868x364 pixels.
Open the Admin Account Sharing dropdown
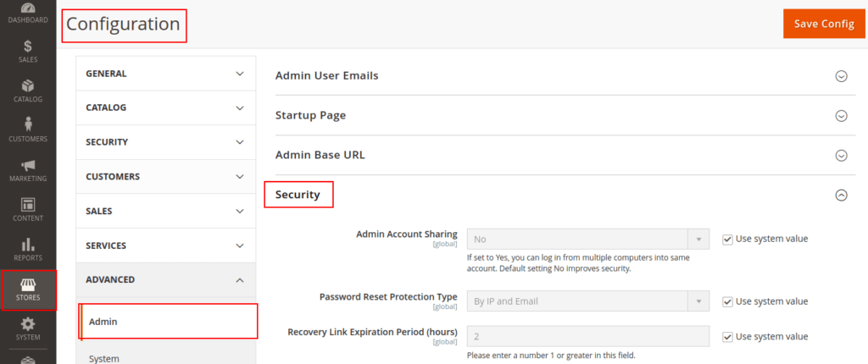587,240
